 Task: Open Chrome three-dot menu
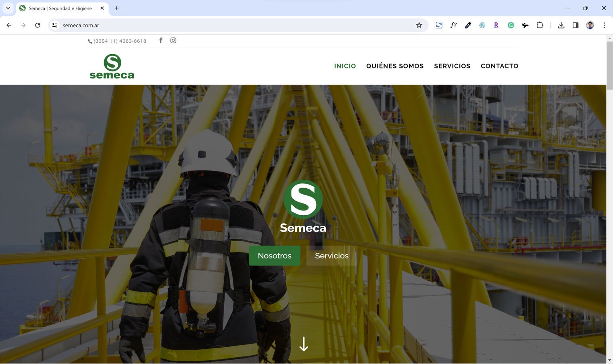tap(604, 25)
